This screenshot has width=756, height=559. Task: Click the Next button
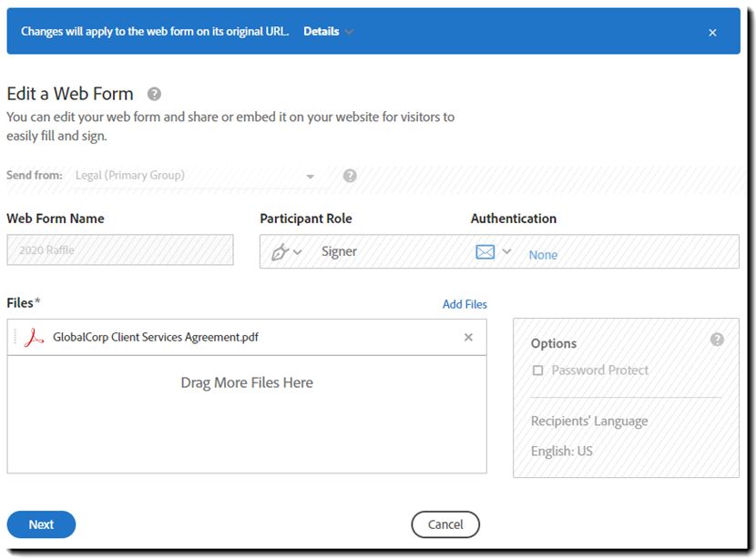point(41,524)
